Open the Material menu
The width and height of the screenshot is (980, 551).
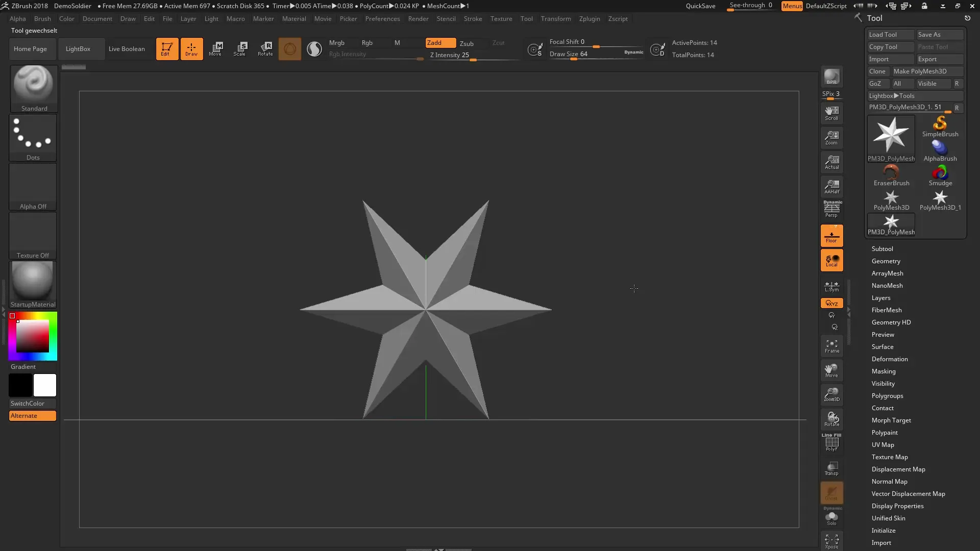pos(294,19)
